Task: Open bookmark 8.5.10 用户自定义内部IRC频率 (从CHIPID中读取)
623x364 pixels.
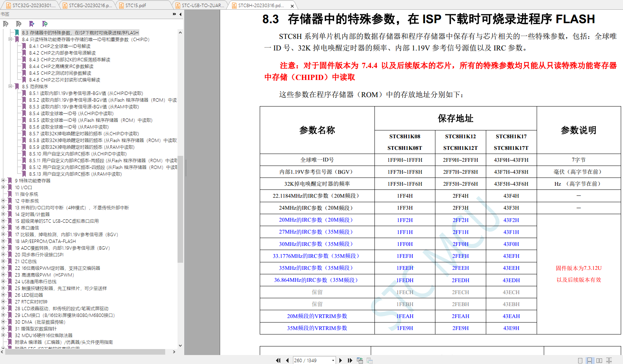Action: coord(78,154)
